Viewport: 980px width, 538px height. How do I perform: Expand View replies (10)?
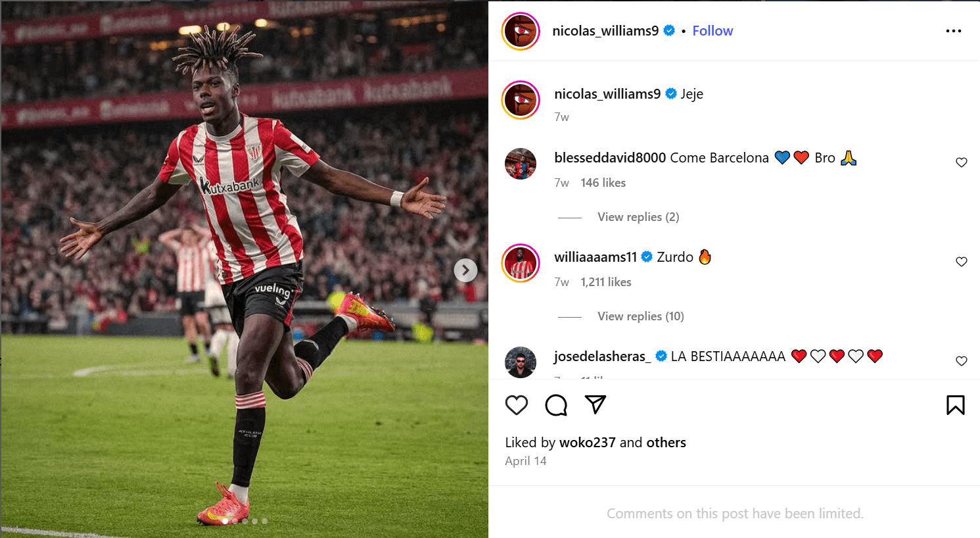(641, 316)
